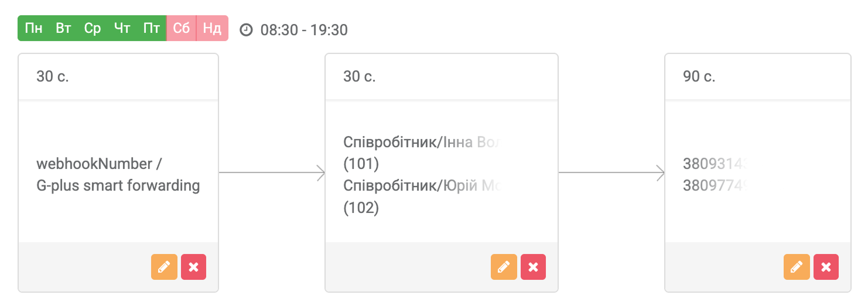The image size is (868, 298).
Task: Delete the employees 101/102 step
Action: [534, 267]
